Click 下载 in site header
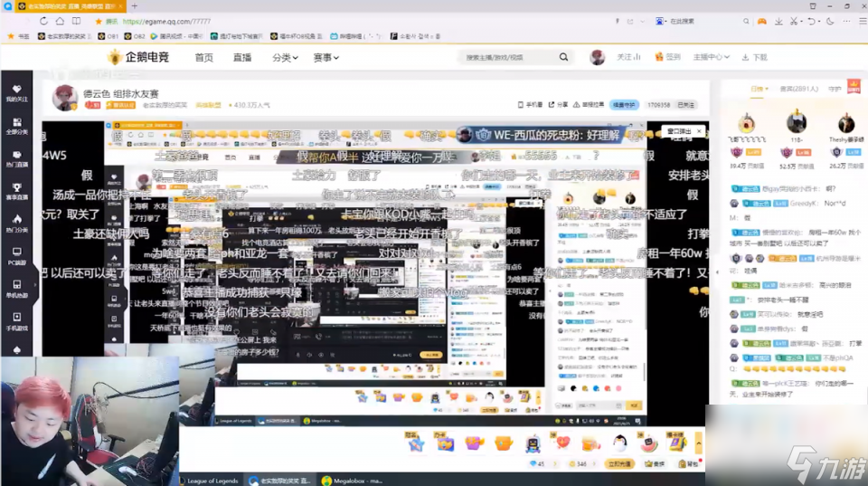The width and height of the screenshot is (868, 486). pyautogui.click(x=754, y=57)
